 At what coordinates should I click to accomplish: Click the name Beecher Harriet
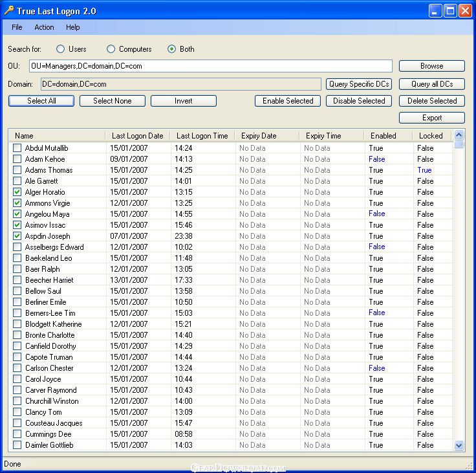tap(49, 280)
